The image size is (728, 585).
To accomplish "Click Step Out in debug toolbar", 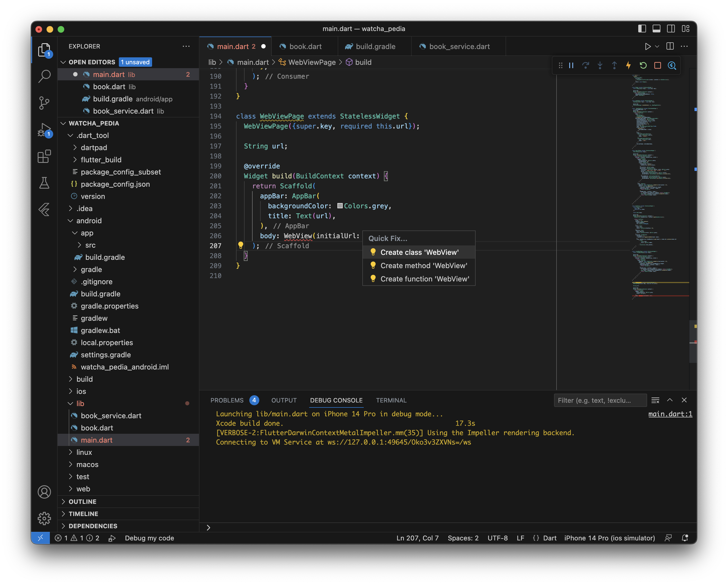I will (x=614, y=65).
